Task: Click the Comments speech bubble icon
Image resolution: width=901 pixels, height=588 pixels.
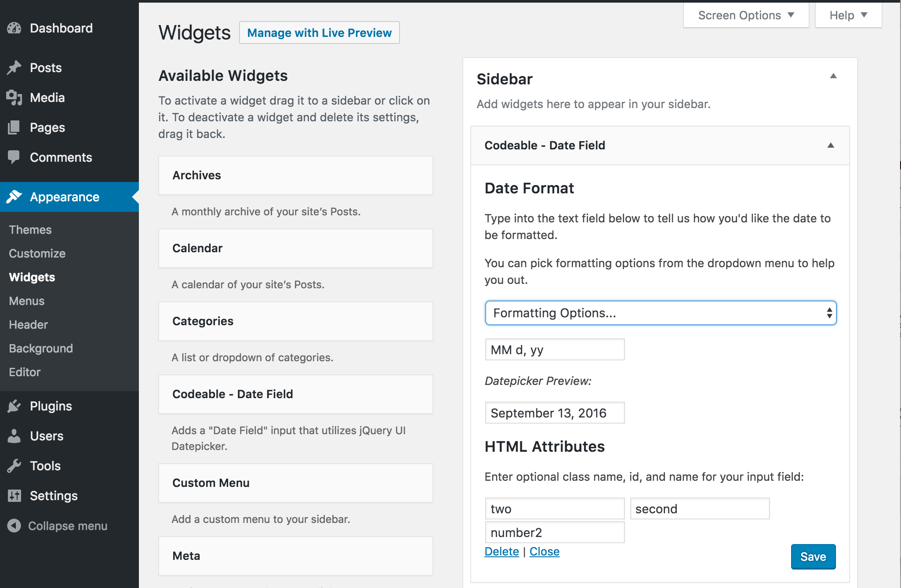Action: click(14, 157)
